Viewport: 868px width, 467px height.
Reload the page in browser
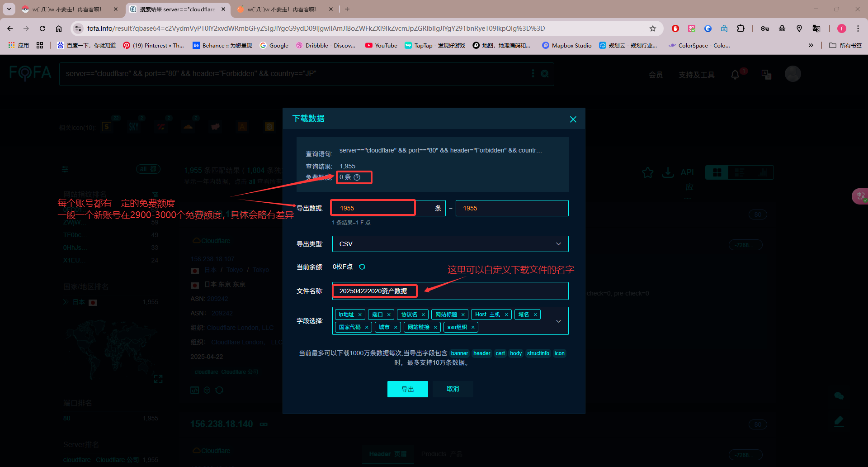42,29
